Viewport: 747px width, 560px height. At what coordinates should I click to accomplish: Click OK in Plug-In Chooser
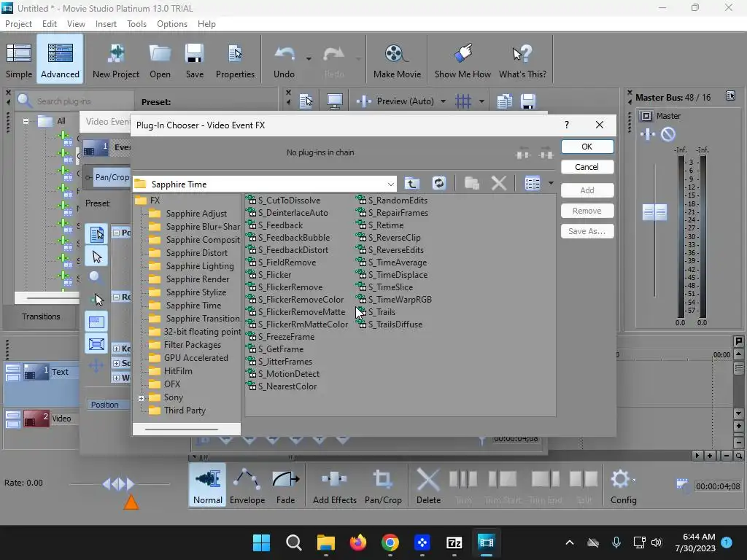tap(587, 147)
